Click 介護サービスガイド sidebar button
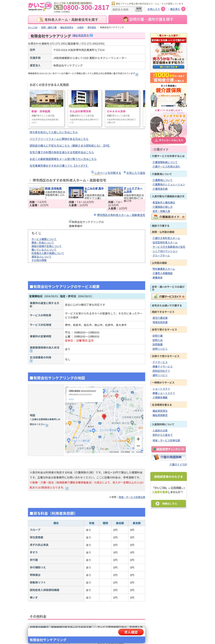Screen dimensions: 215x644 coord(169,296)
